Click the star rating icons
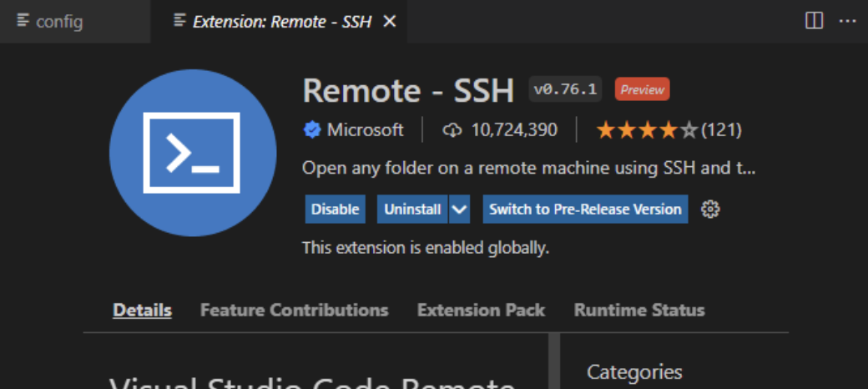Image resolution: width=868 pixels, height=389 pixels. click(647, 130)
